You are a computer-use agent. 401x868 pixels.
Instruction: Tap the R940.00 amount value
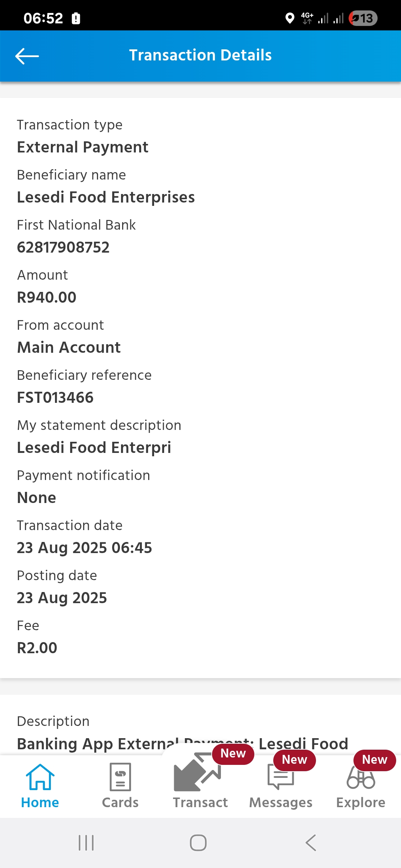pos(47,297)
